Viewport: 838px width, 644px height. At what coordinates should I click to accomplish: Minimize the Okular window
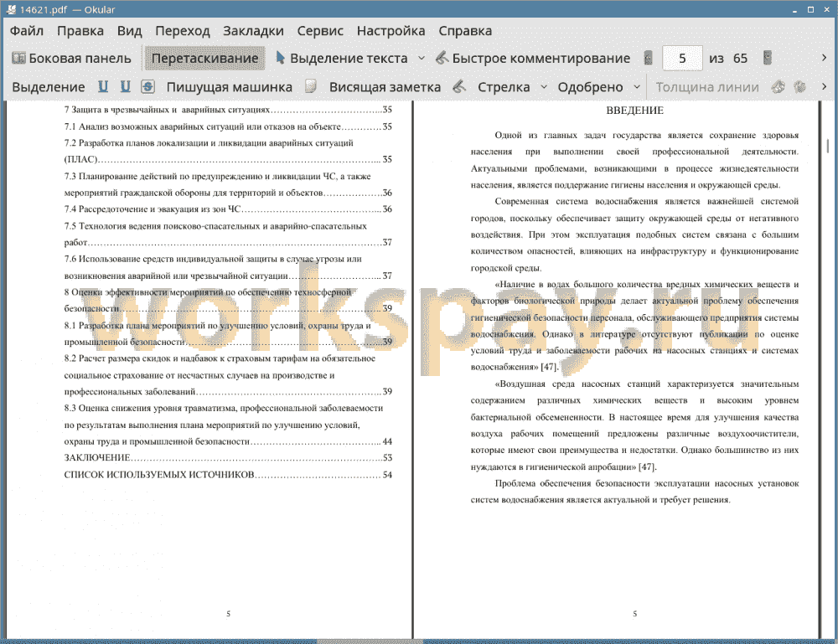coord(794,10)
